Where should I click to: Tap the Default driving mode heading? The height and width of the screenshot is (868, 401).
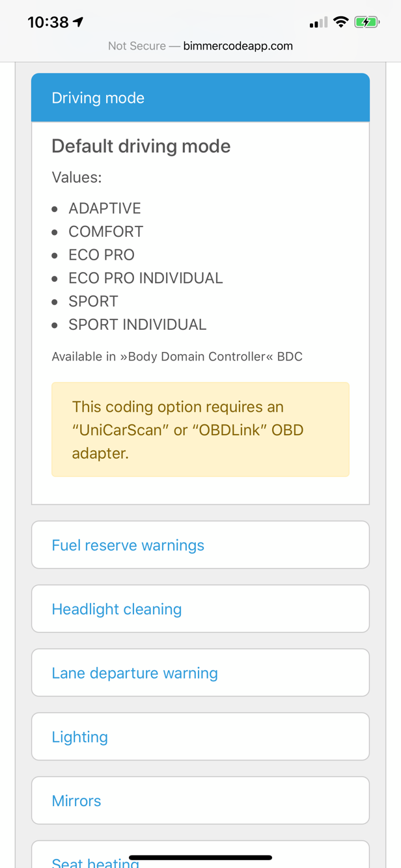pyautogui.click(x=141, y=146)
